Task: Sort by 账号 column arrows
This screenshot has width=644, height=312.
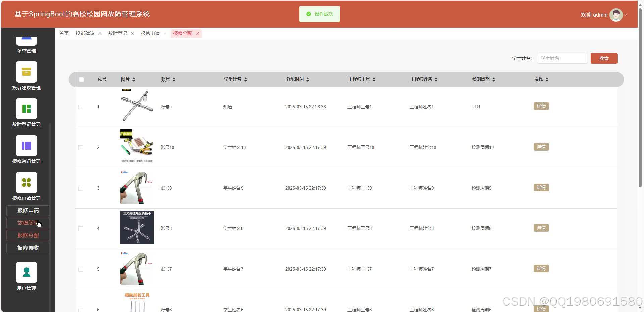Action: tap(174, 80)
